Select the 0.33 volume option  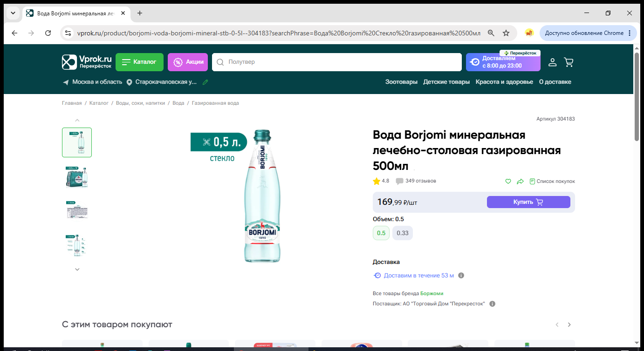pyautogui.click(x=403, y=233)
